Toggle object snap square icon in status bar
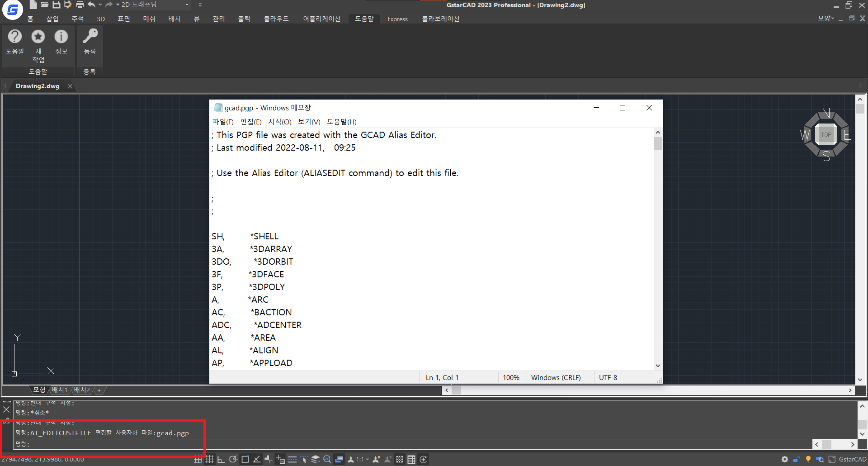This screenshot has height=466, width=868. coord(245,460)
